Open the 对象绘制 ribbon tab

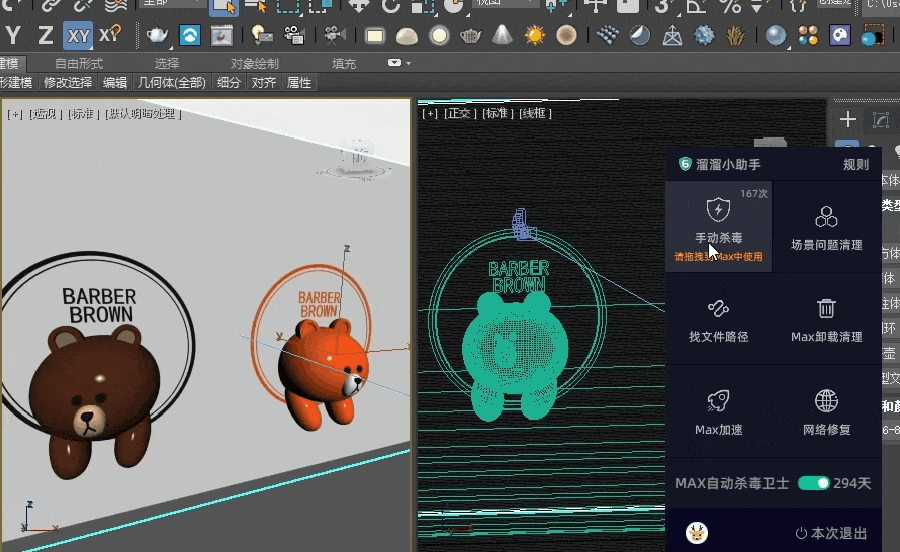point(254,63)
